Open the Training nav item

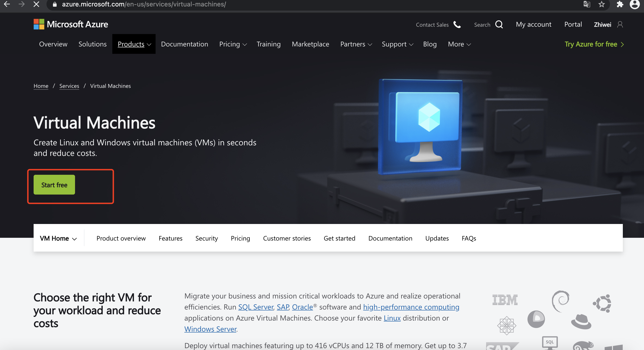269,44
